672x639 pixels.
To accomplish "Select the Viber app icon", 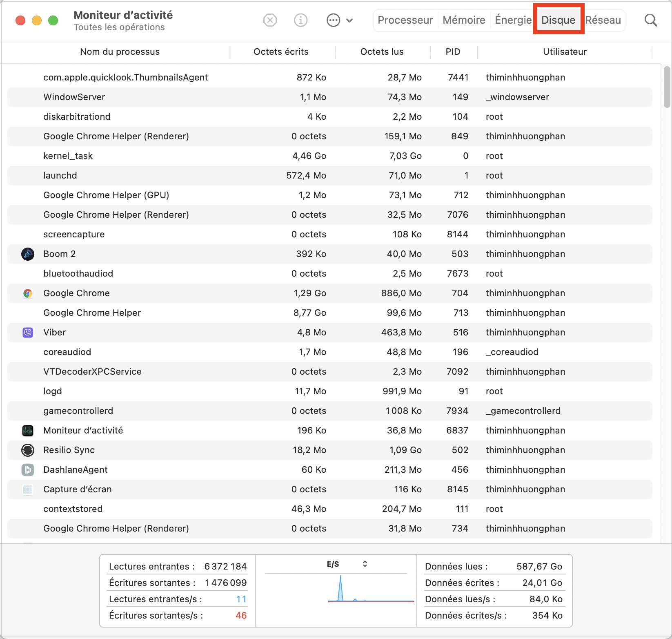I will point(28,333).
